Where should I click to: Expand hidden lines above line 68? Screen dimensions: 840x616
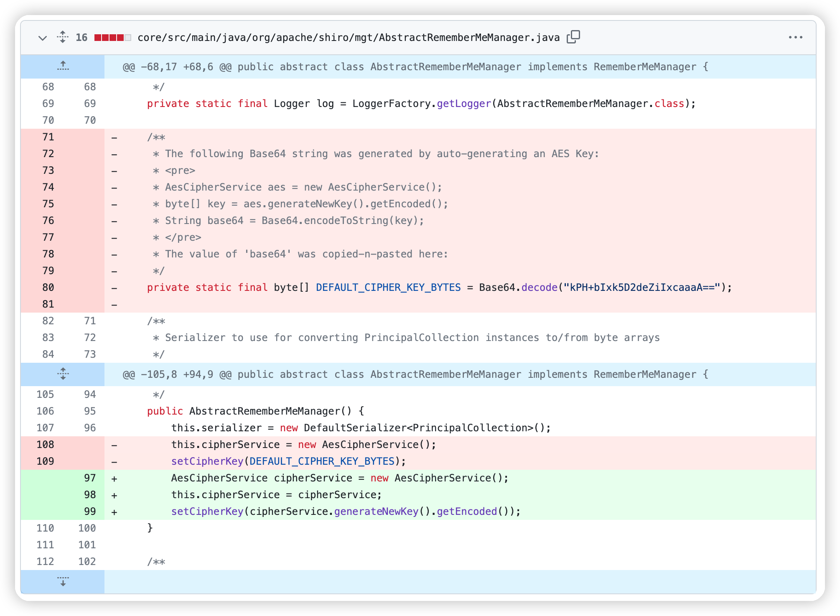pos(63,66)
